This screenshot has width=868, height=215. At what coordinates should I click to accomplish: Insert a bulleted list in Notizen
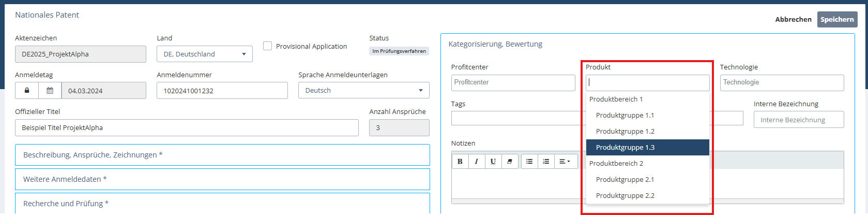tap(529, 162)
